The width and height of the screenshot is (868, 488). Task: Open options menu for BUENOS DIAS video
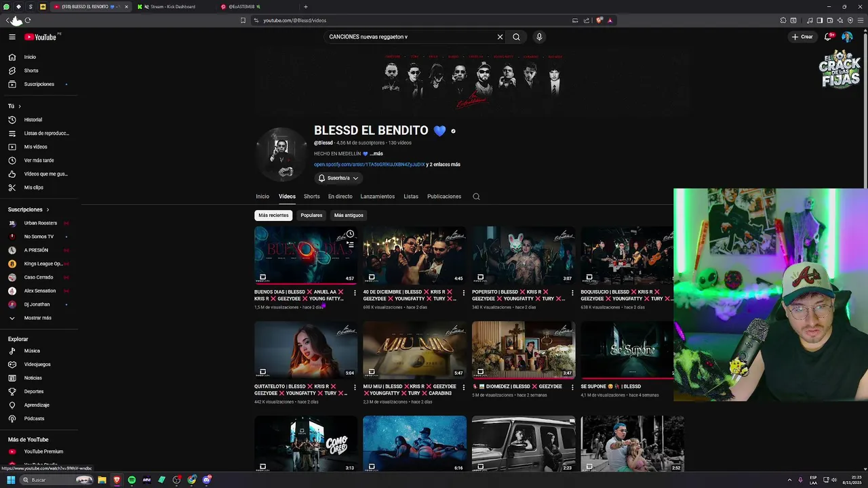(354, 293)
